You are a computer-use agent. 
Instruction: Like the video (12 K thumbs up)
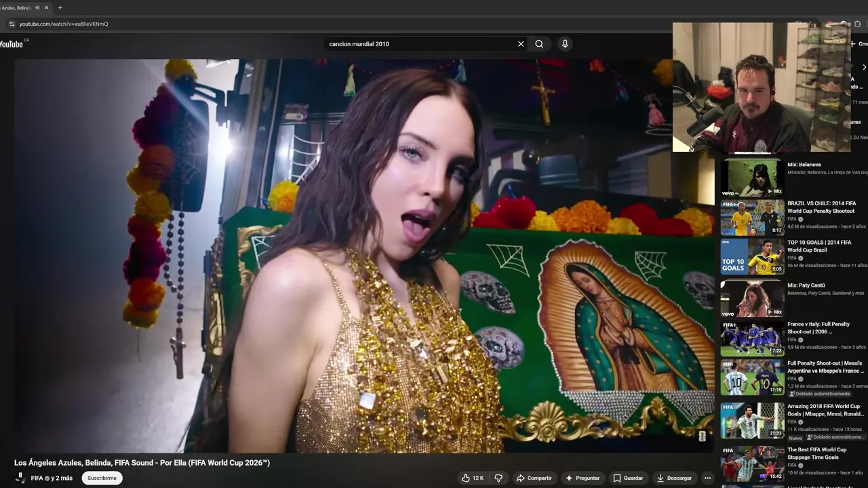473,478
